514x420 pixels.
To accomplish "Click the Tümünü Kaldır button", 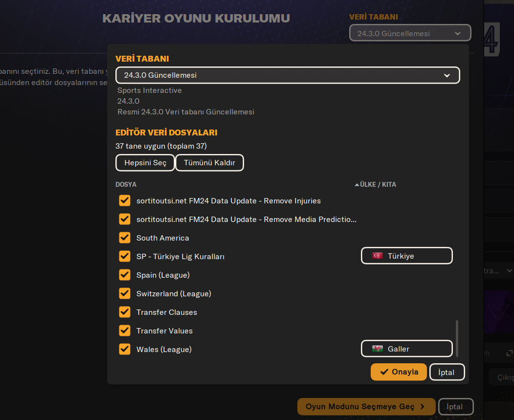I will 209,163.
